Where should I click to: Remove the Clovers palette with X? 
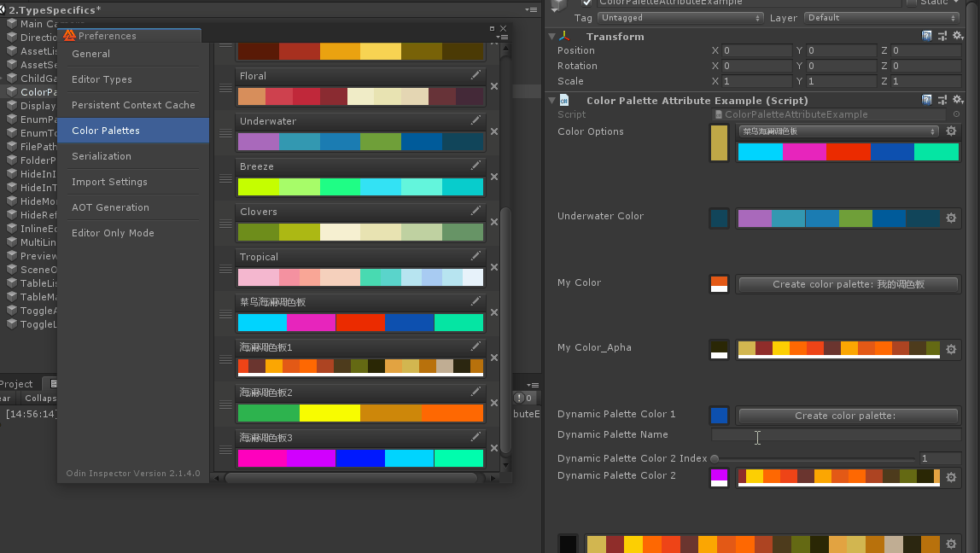pyautogui.click(x=493, y=223)
